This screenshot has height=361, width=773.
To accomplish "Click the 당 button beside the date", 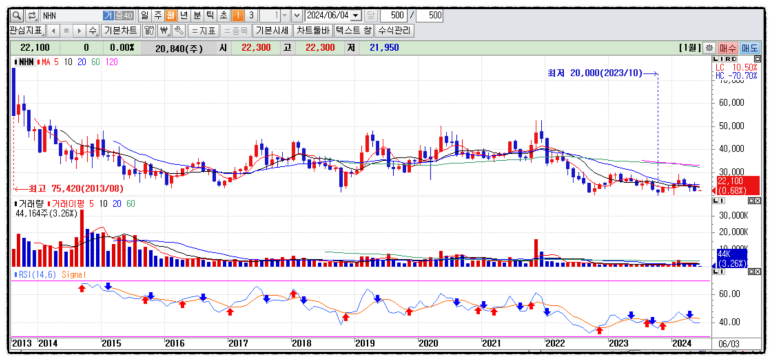I will coord(371,16).
